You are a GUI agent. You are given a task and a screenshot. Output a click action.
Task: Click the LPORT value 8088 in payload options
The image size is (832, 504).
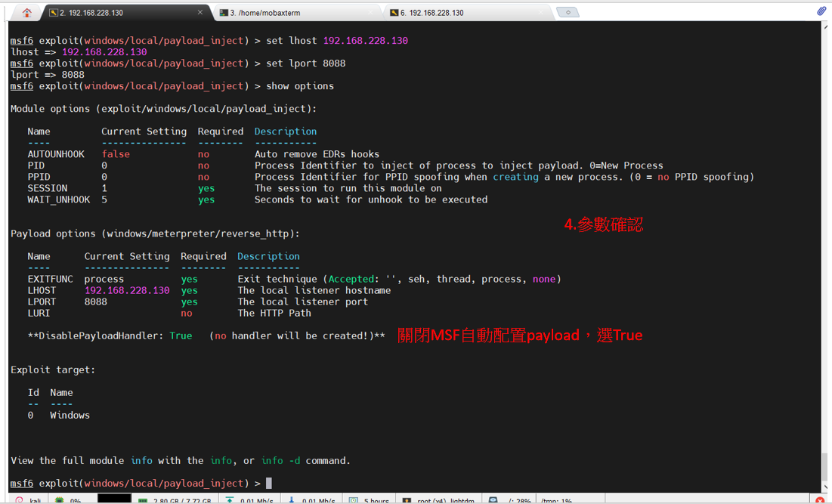point(95,301)
